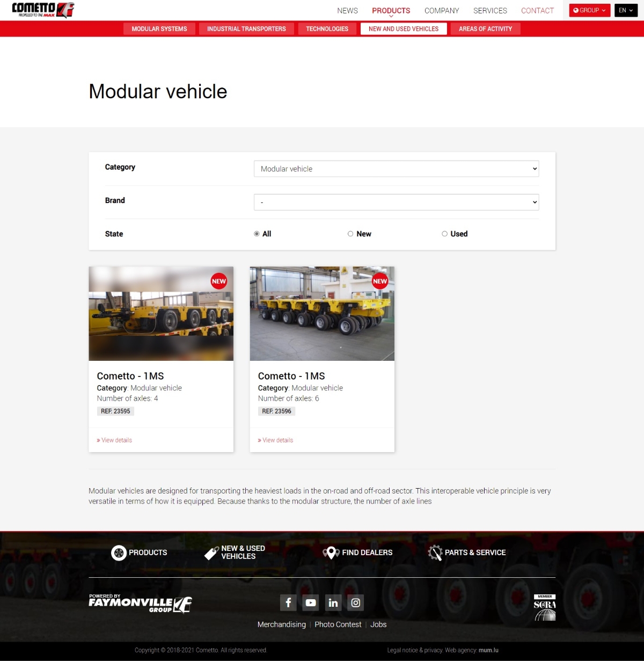Click the Faymonville Group logo
The width and height of the screenshot is (644, 661).
pos(140,604)
